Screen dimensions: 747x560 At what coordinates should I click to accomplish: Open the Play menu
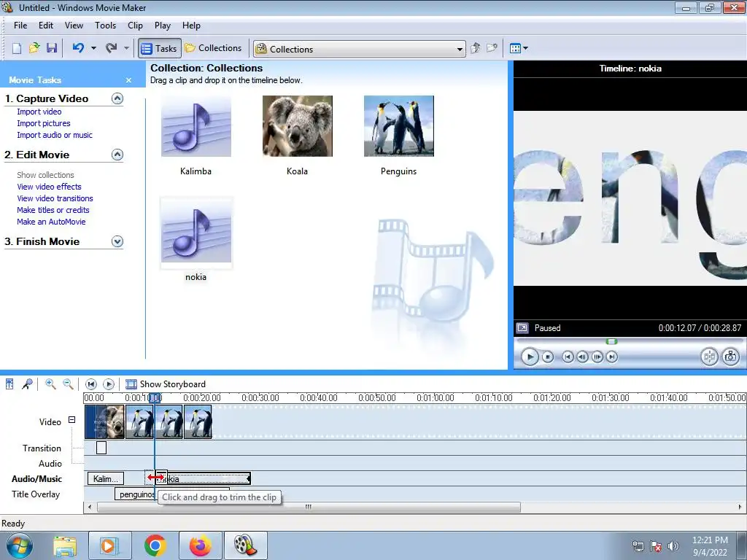[x=163, y=26]
